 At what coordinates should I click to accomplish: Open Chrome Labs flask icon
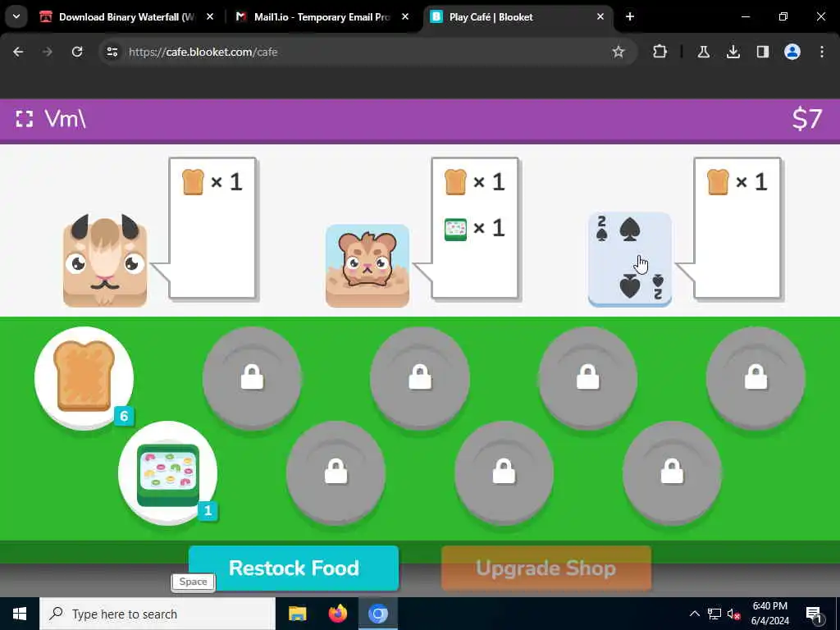(703, 52)
